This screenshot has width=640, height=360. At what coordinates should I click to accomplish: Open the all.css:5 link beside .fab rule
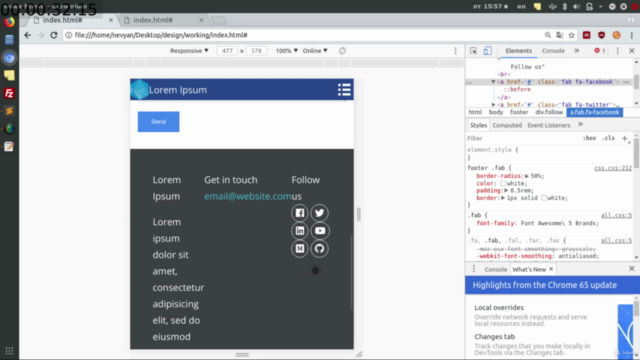point(616,216)
